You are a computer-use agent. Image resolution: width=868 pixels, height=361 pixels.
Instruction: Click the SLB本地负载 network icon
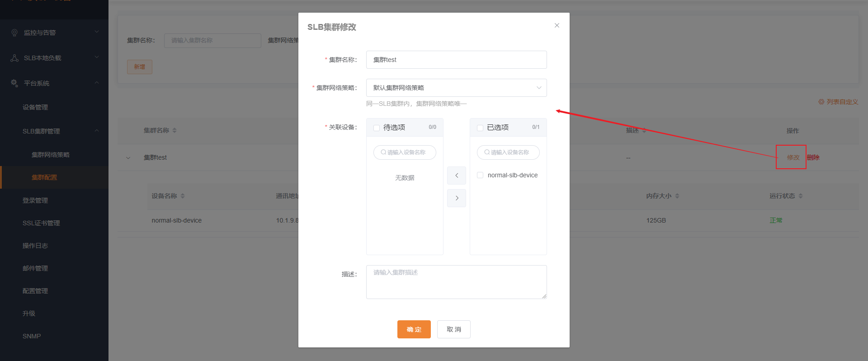[x=14, y=58]
